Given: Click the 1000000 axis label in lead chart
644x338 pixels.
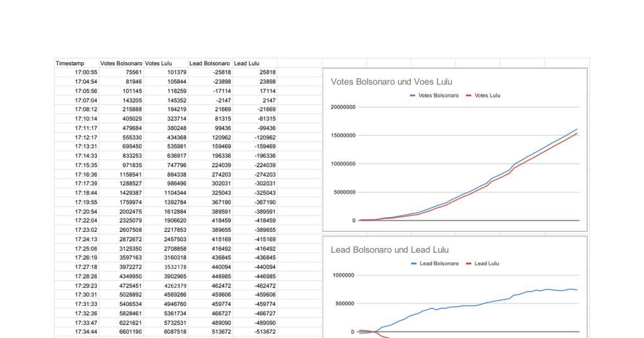Looking at the screenshot, I should (342, 275).
